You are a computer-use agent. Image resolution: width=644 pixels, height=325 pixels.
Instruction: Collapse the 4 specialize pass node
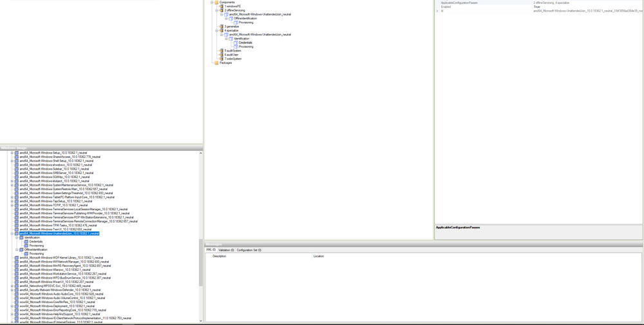[217, 30]
